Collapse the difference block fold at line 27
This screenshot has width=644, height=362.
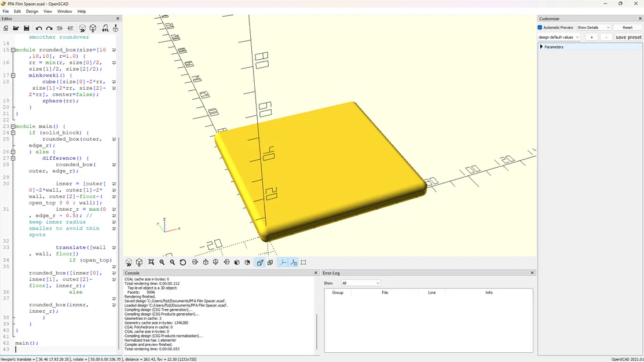(13, 158)
